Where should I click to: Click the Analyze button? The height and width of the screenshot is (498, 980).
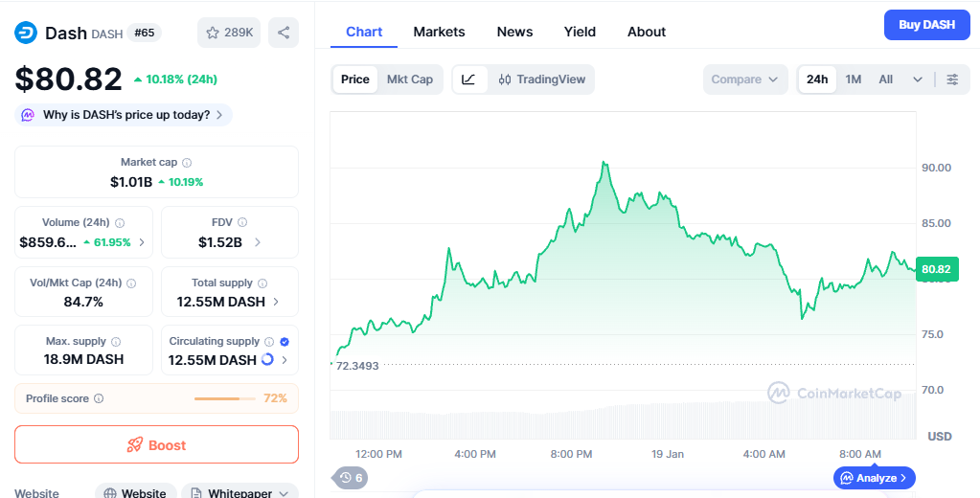(875, 478)
